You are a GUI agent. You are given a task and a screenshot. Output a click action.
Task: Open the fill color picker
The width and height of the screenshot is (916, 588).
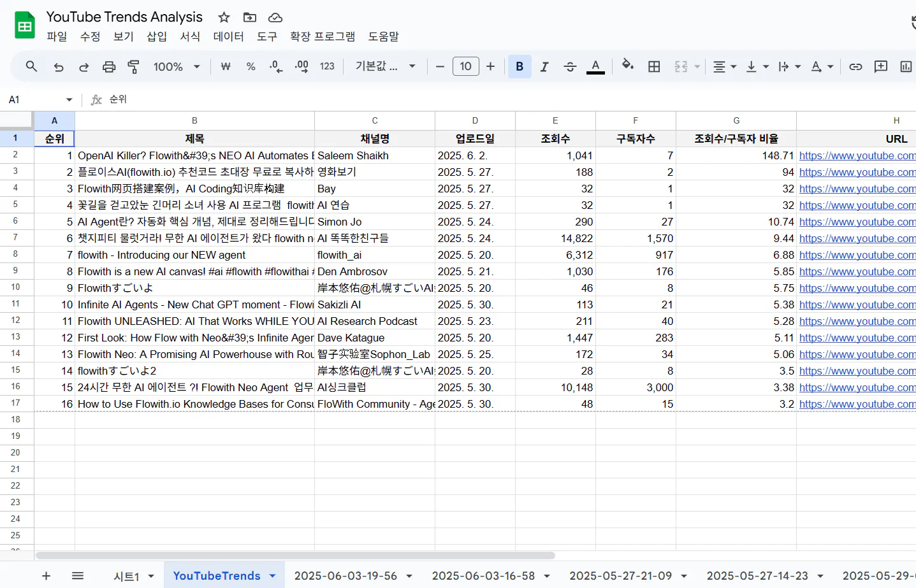[628, 66]
